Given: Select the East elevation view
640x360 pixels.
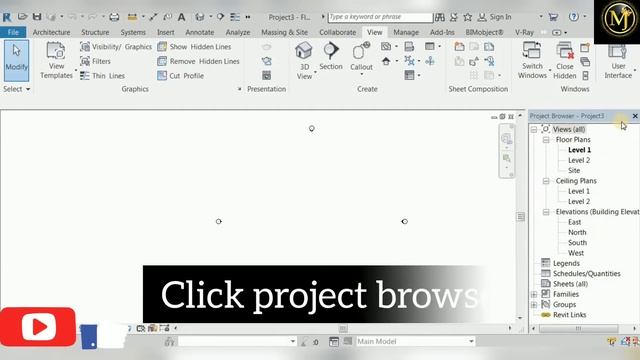Looking at the screenshot, I should 574,222.
